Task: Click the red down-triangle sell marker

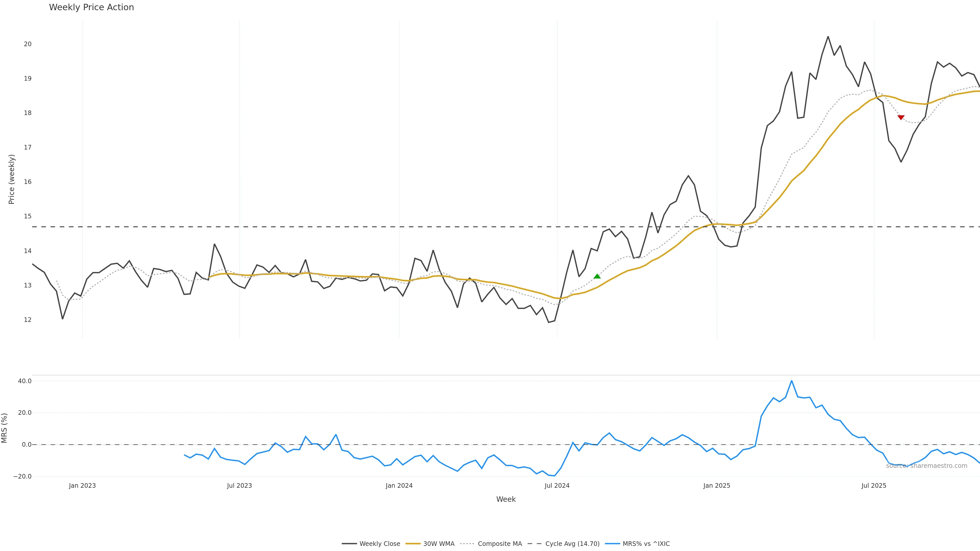Action: (x=901, y=118)
